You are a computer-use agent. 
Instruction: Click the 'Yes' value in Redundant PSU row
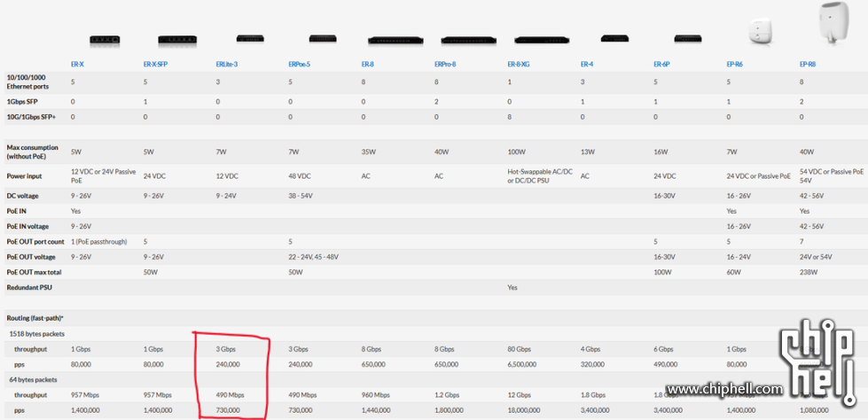512,288
